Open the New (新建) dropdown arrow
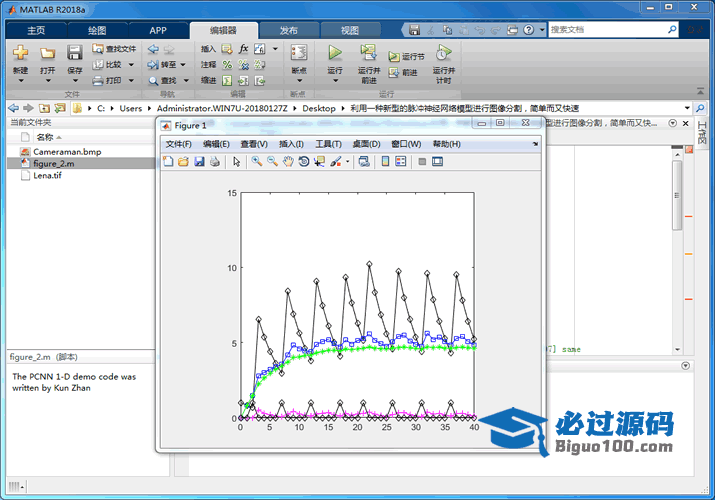 (x=20, y=81)
